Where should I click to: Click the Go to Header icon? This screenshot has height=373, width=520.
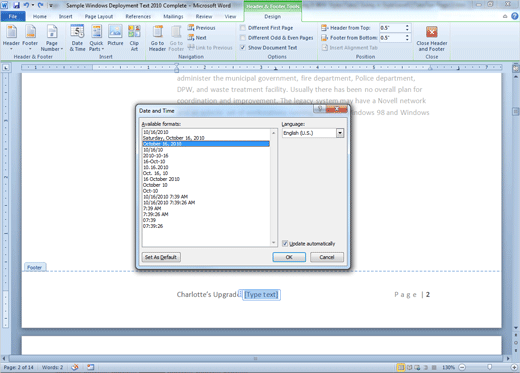[x=158, y=32]
